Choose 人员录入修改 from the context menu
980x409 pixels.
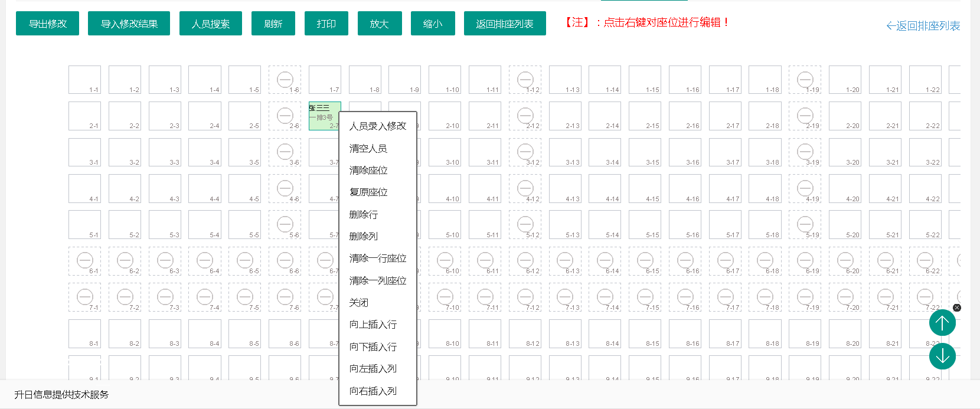[378, 126]
